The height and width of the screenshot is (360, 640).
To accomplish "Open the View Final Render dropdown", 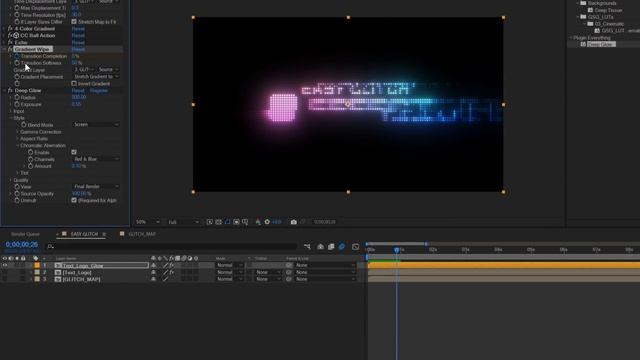I will click(96, 187).
